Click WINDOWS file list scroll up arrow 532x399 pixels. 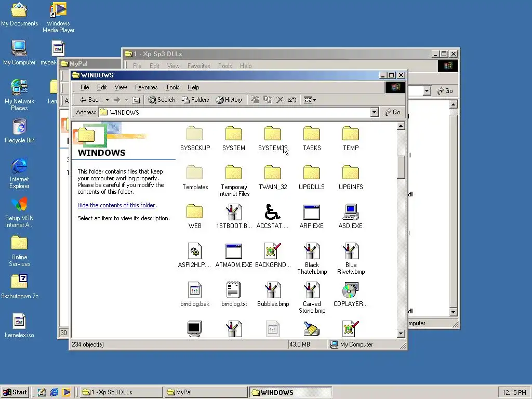[401, 126]
